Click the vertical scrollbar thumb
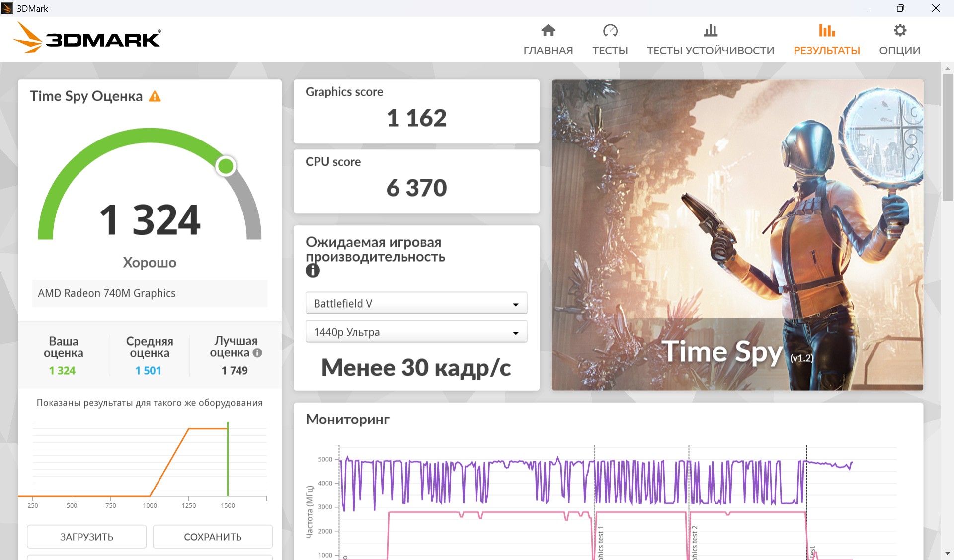The width and height of the screenshot is (954, 560). tap(948, 137)
